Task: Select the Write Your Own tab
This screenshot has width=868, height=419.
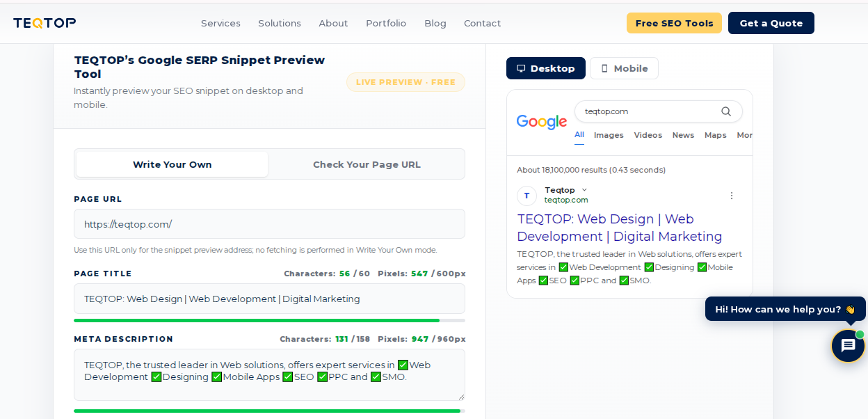Action: (172, 164)
